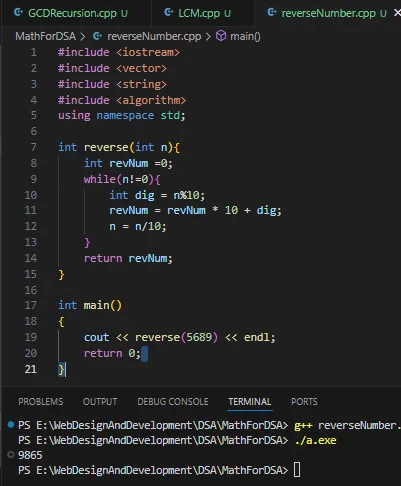The width and height of the screenshot is (401, 486).
Task: Click on 'revNum = revNum * 10 + dig;' line
Action: point(195,210)
